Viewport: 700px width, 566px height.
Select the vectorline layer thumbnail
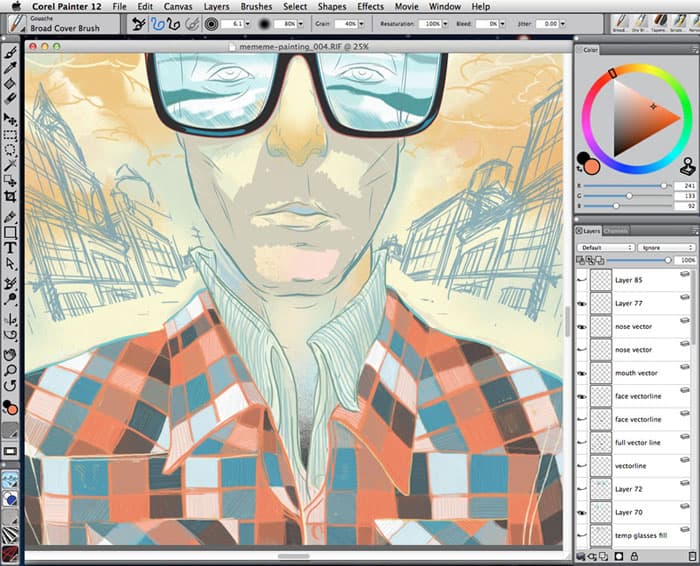click(601, 466)
